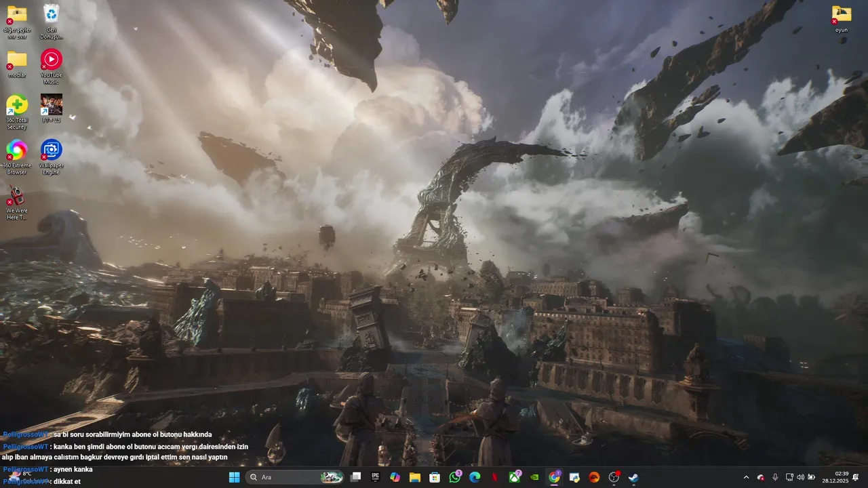Open Task View from the taskbar

coord(355,477)
